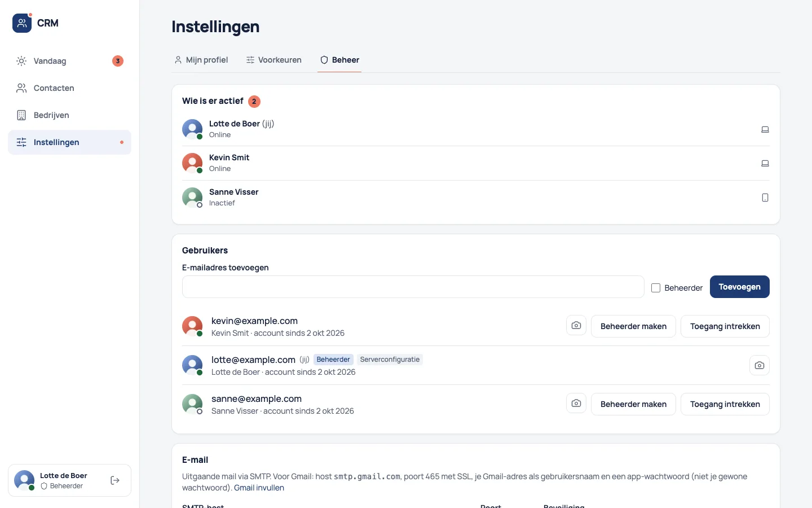
Task: Select the Beheer tab
Action: [x=339, y=60]
